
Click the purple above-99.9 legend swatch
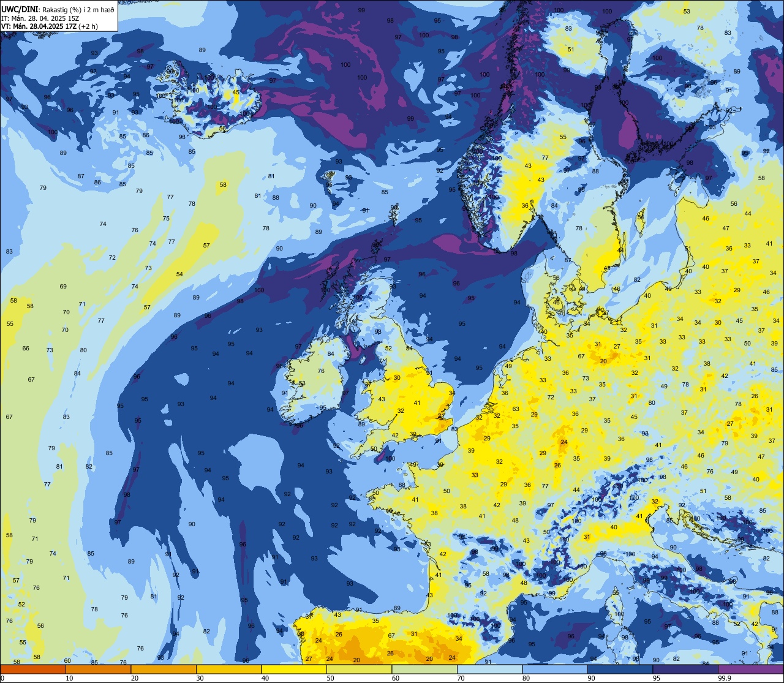(750, 669)
